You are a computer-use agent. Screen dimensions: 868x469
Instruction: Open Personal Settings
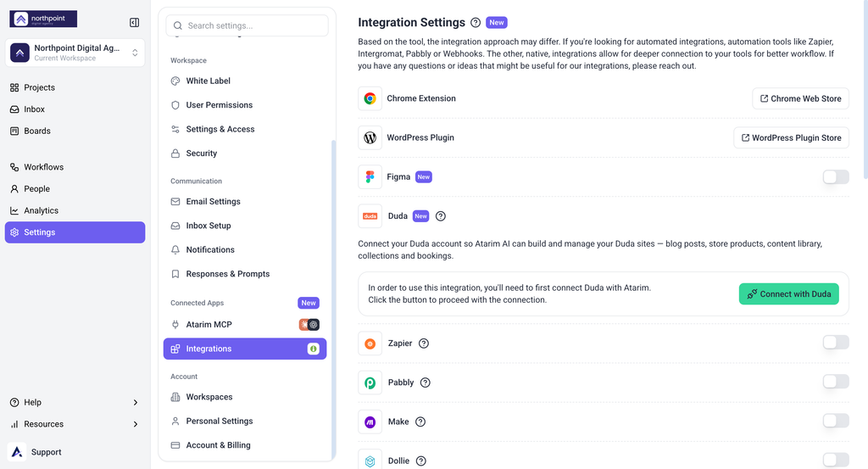pyautogui.click(x=245, y=422)
